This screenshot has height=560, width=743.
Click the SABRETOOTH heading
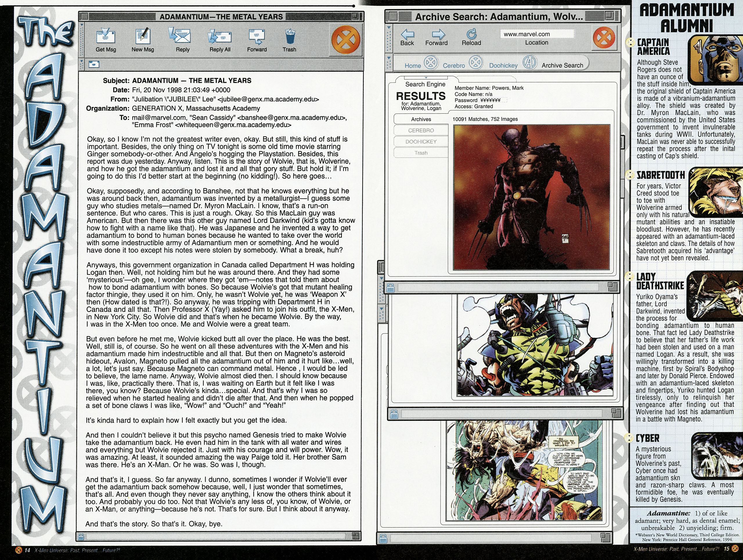pyautogui.click(x=661, y=175)
